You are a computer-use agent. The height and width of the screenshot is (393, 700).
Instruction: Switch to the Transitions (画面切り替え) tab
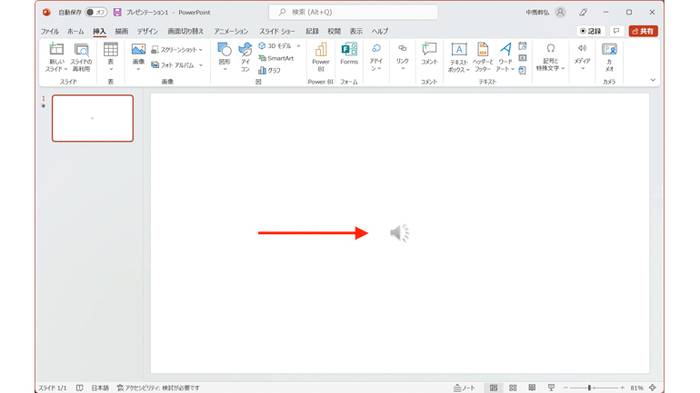(x=186, y=31)
